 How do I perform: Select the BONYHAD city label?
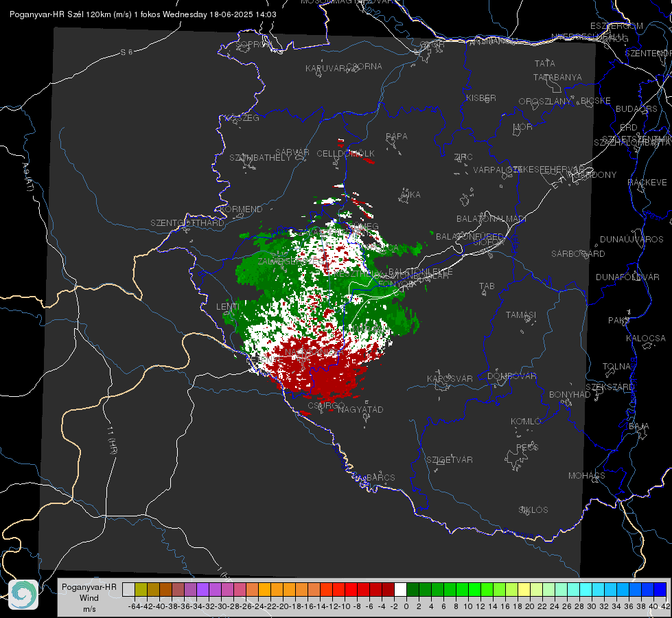570,394
